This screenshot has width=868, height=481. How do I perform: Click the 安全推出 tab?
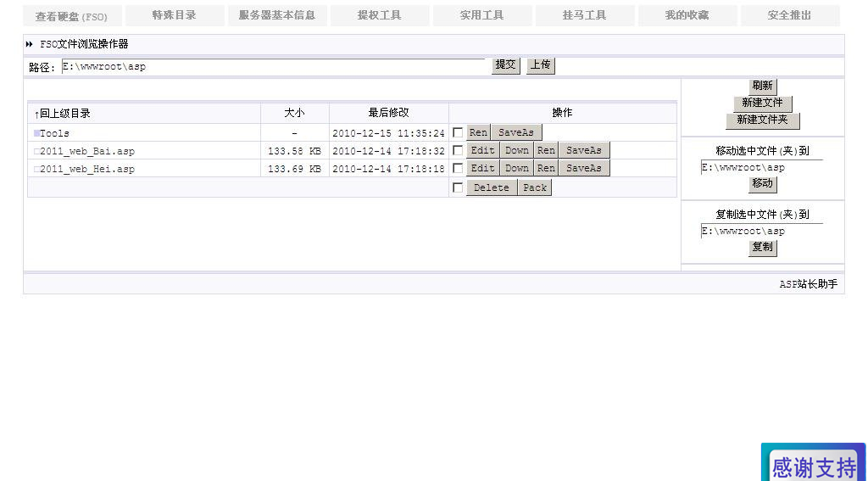790,15
